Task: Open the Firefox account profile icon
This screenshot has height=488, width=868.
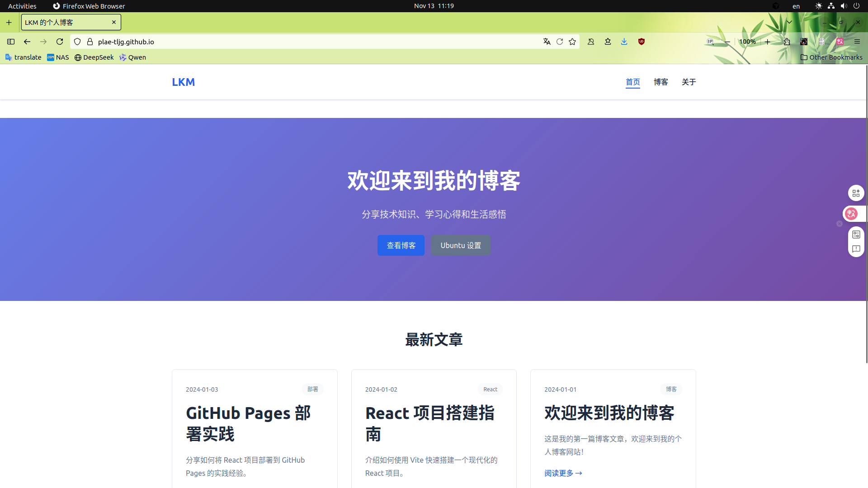Action: (591, 41)
